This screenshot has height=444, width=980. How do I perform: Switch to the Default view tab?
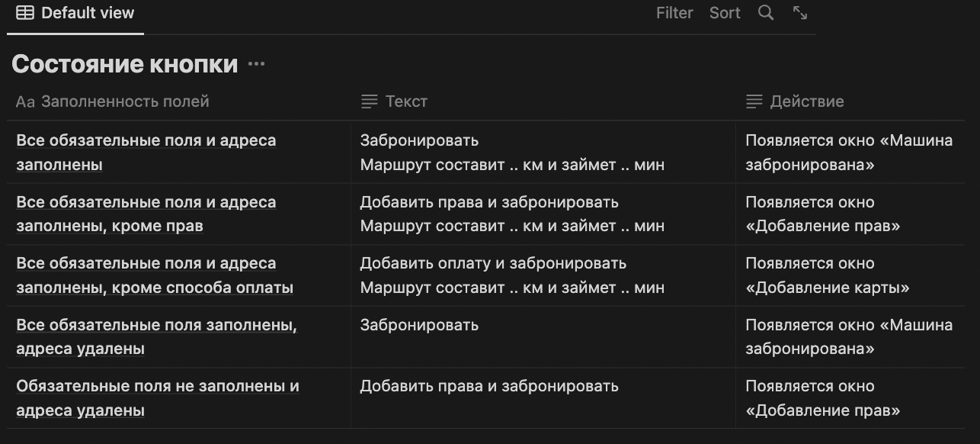pos(88,12)
